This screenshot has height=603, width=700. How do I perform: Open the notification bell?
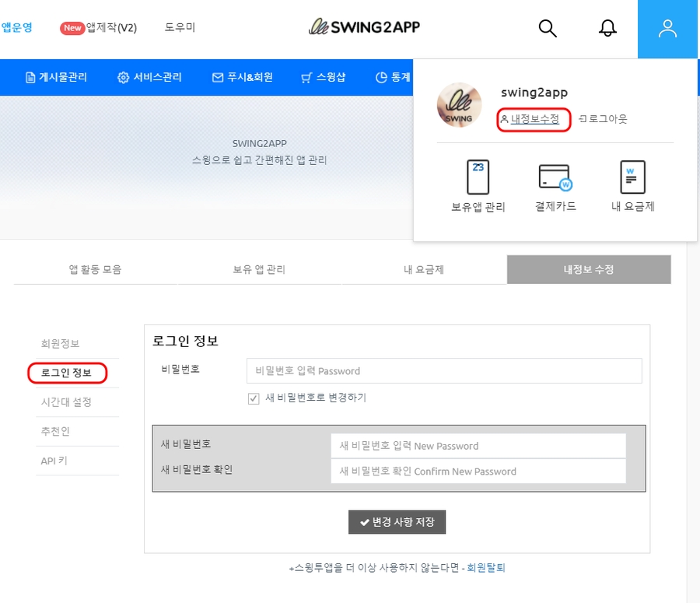tap(607, 29)
